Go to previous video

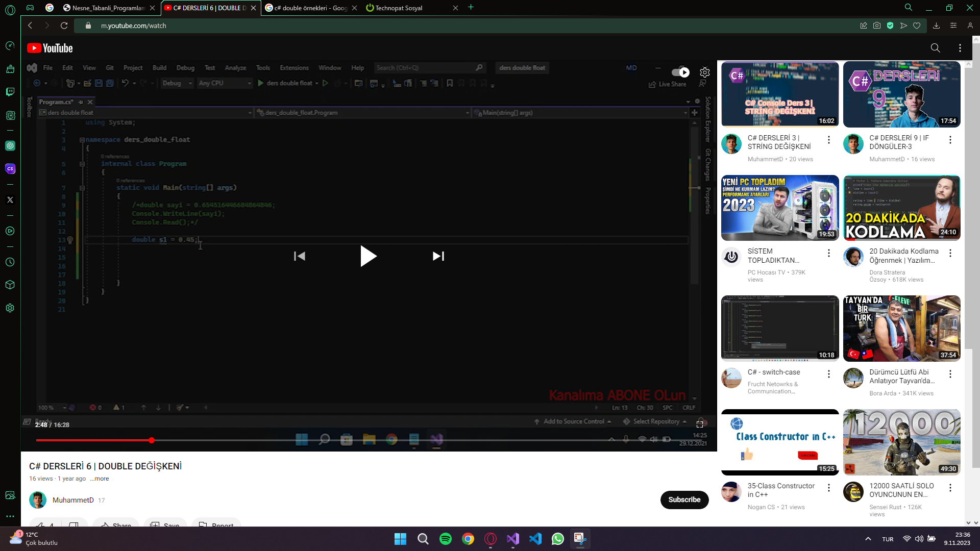click(x=300, y=256)
